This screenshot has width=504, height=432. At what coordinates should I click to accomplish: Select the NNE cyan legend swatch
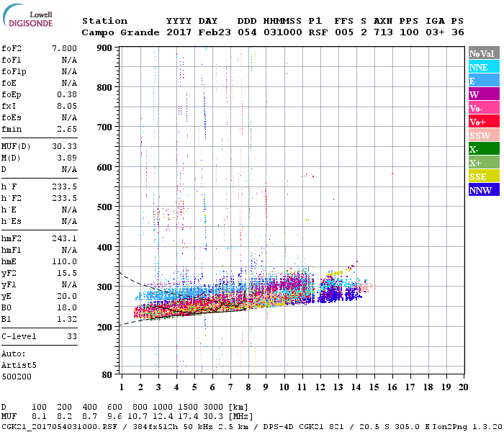(484, 67)
